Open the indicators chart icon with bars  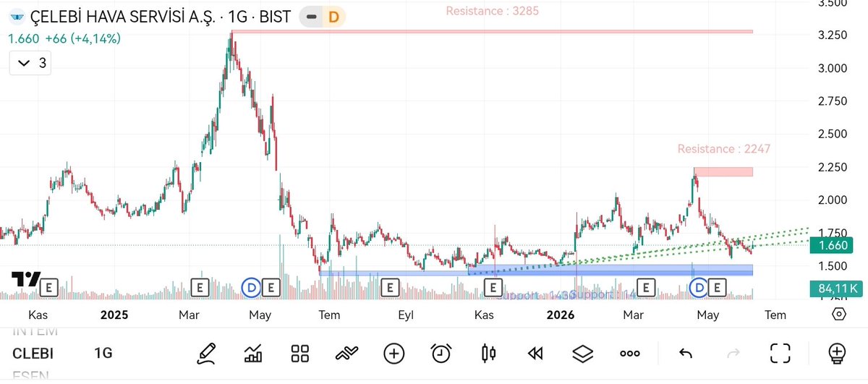[253, 354]
